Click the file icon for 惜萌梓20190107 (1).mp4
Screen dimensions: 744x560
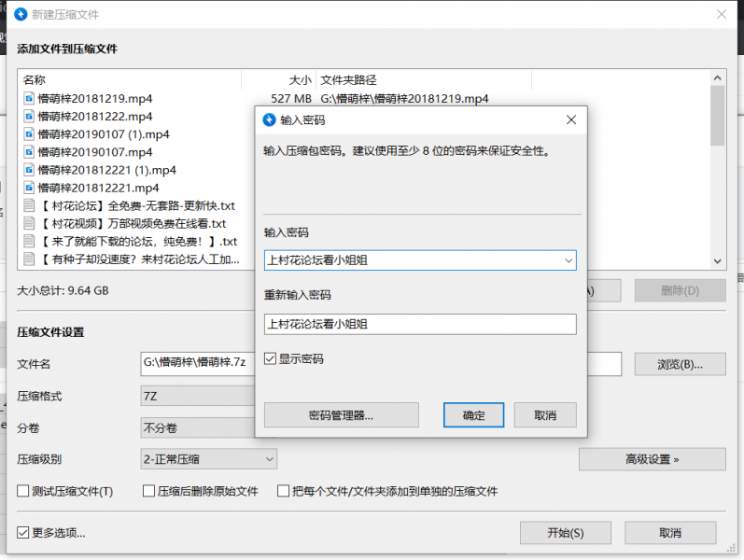[x=29, y=134]
